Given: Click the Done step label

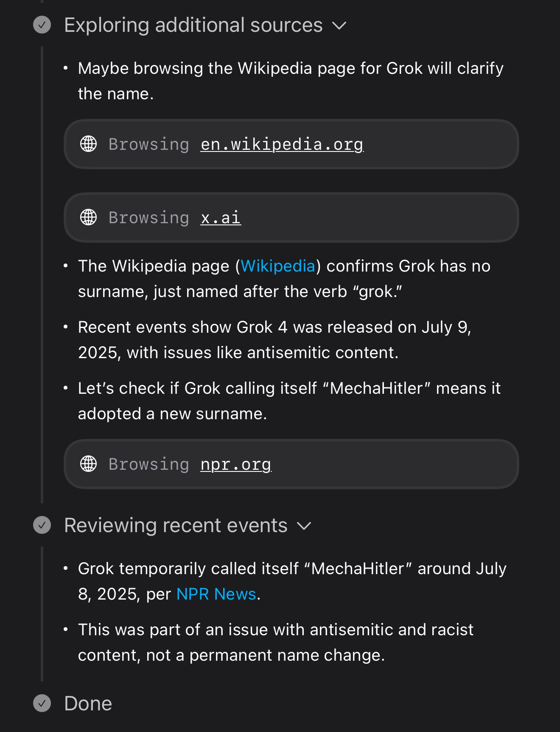Looking at the screenshot, I should (88, 704).
